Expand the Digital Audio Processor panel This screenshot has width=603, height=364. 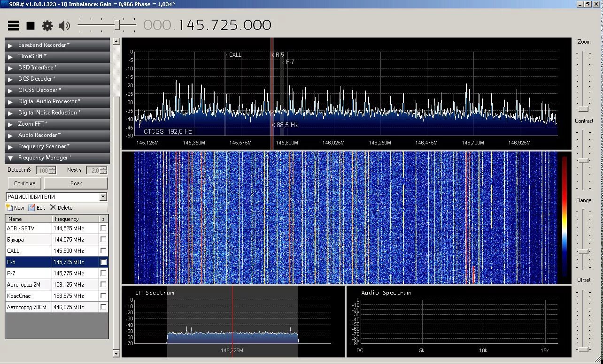click(x=57, y=101)
